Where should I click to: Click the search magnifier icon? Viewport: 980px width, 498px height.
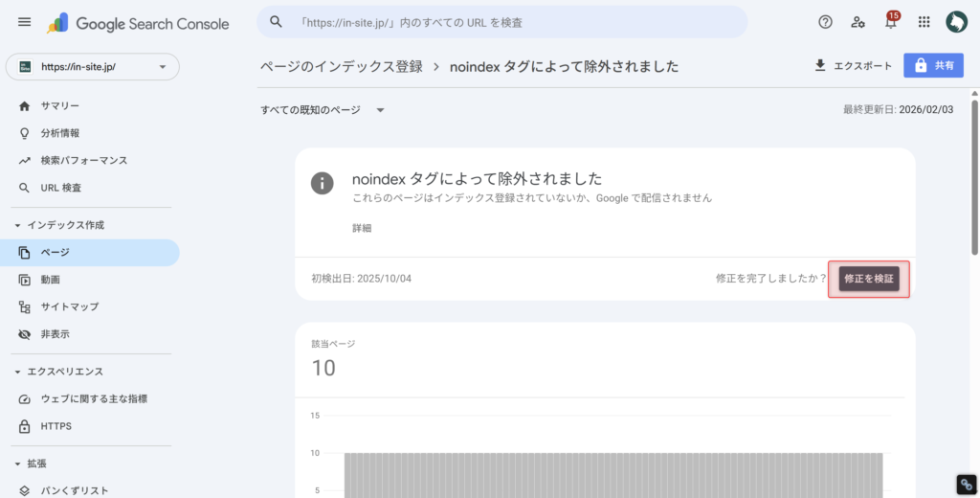tap(276, 22)
